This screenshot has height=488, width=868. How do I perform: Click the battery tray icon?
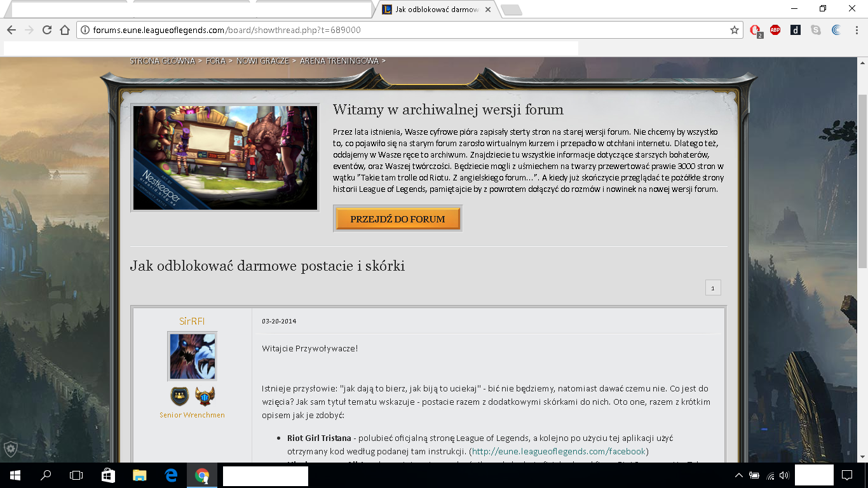[755, 475]
